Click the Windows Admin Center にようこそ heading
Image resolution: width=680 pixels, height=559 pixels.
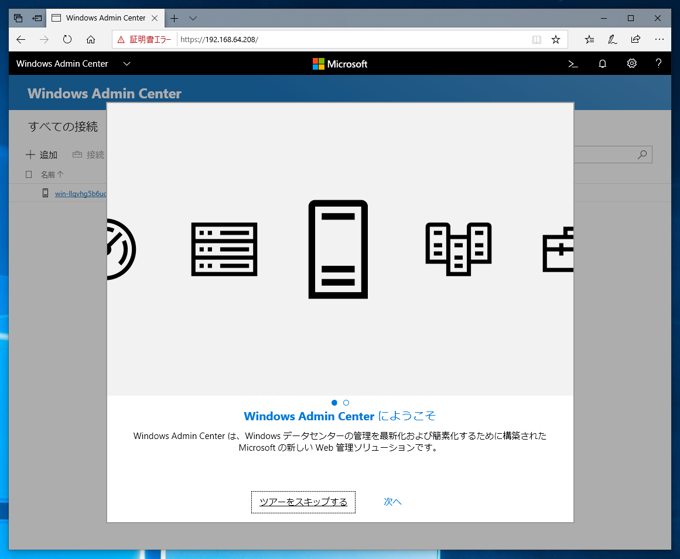pos(340,416)
